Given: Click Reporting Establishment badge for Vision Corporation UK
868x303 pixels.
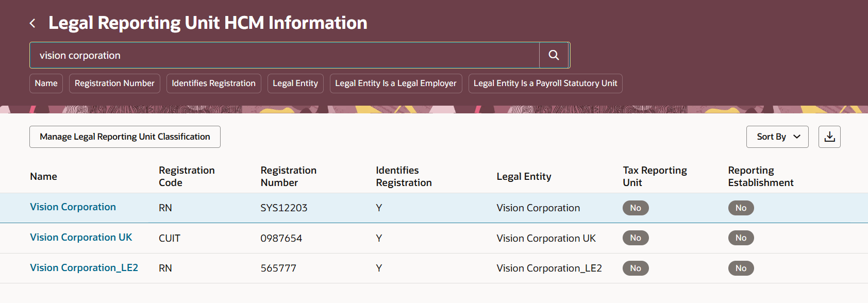Looking at the screenshot, I should [741, 238].
